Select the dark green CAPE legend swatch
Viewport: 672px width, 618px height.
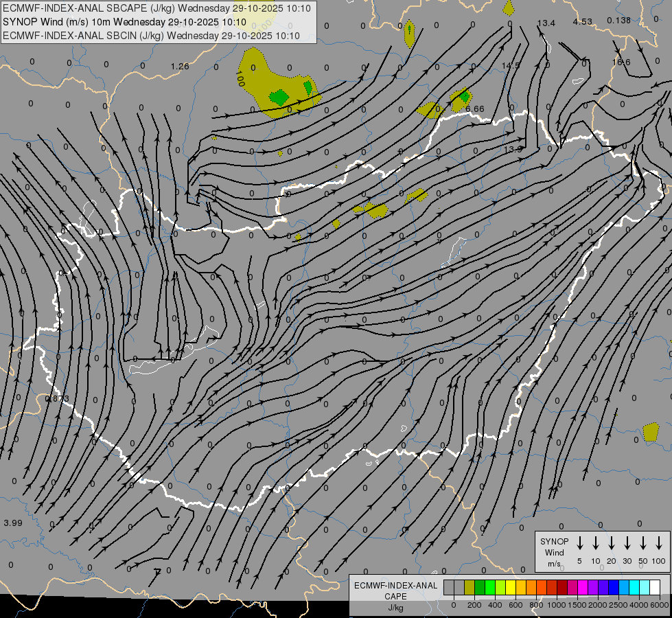coord(480,588)
